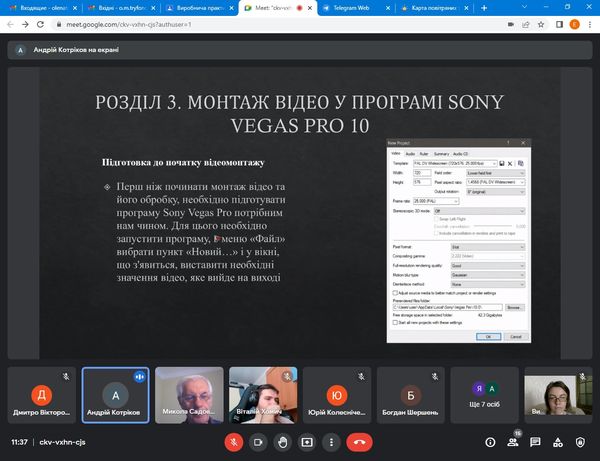Turn on the camera in the call bar
This screenshot has height=461, width=600.
pyautogui.click(x=258, y=442)
